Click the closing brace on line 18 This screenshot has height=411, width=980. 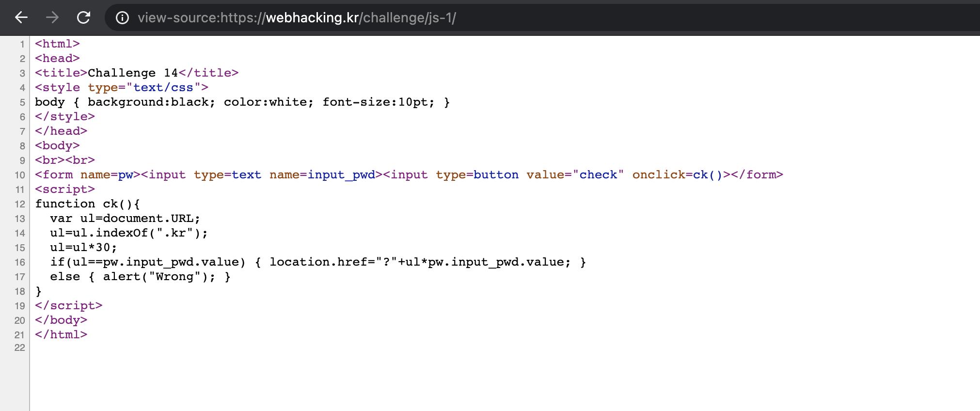pyautogui.click(x=39, y=291)
